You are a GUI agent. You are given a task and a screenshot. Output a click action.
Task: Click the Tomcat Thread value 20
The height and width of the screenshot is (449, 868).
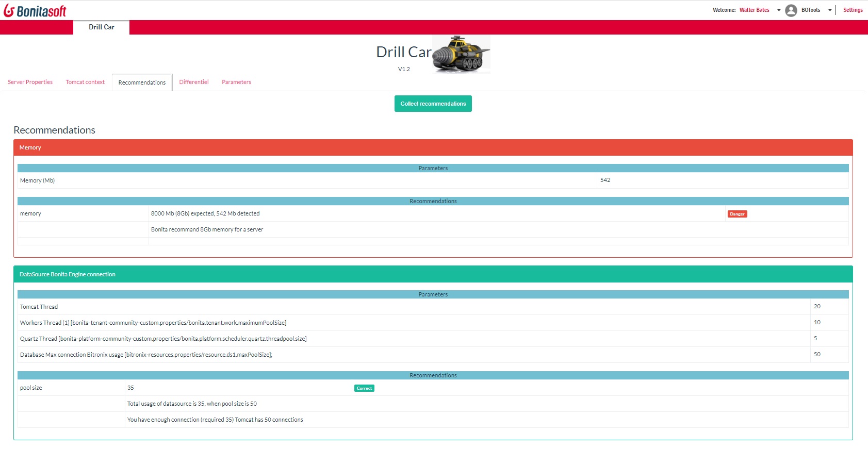coord(817,306)
